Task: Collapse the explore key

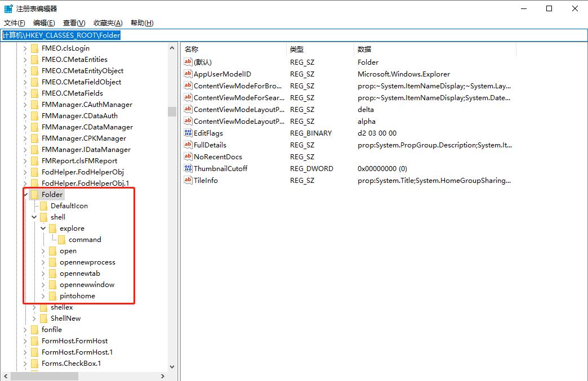Action: [43, 228]
